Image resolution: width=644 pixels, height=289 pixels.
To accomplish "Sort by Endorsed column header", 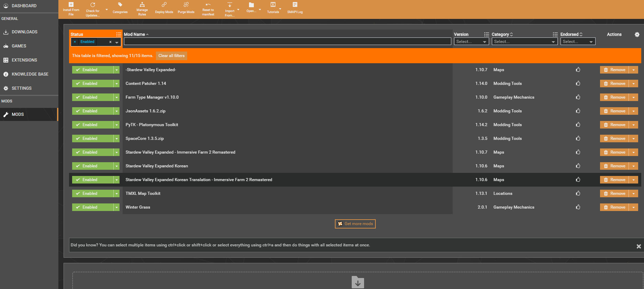I will 571,34.
